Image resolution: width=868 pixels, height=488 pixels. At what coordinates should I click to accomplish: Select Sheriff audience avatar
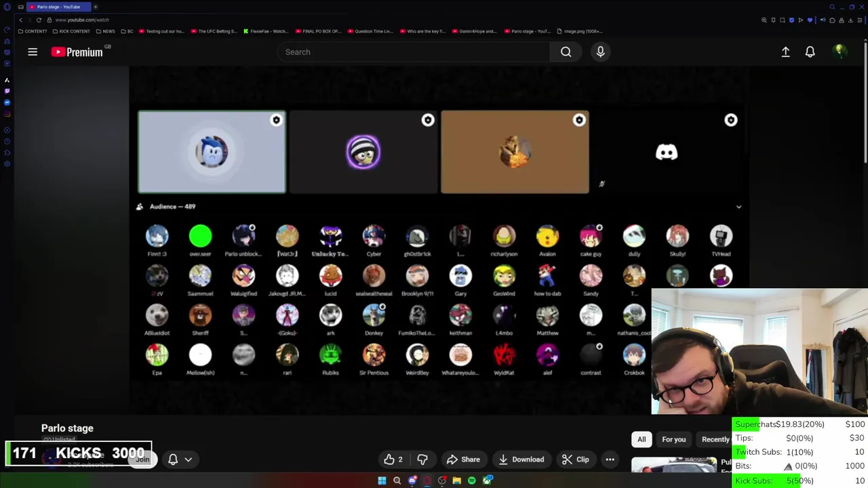pos(200,315)
